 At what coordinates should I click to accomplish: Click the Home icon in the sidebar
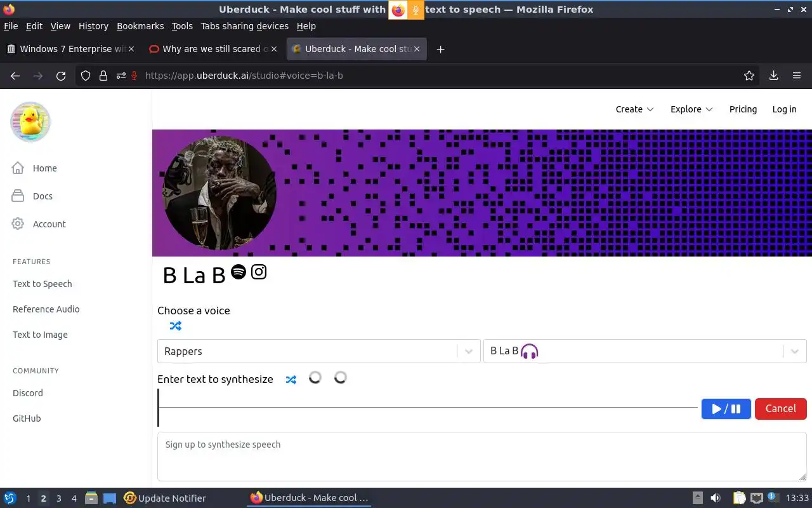18,168
